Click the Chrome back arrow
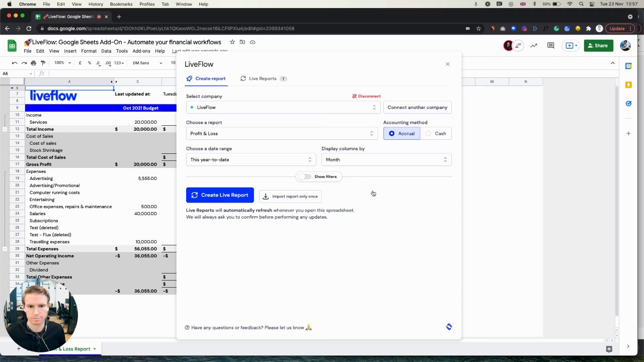The image size is (644, 362). coord(7,29)
